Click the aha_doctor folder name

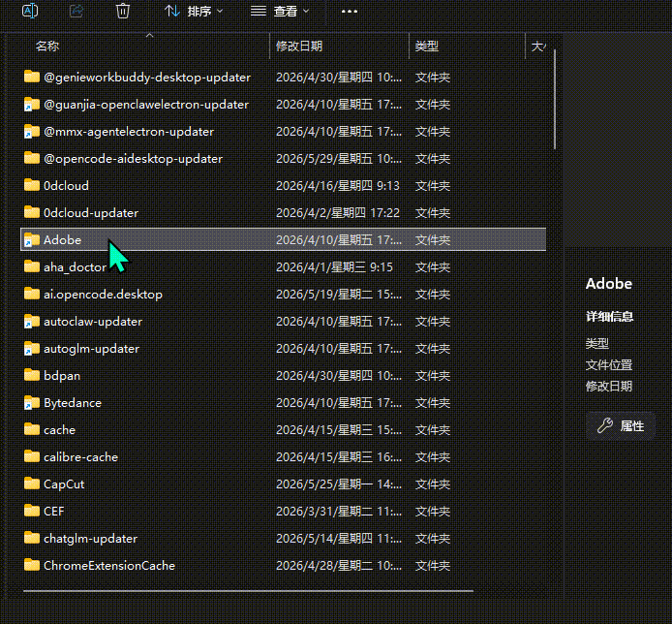tap(75, 267)
